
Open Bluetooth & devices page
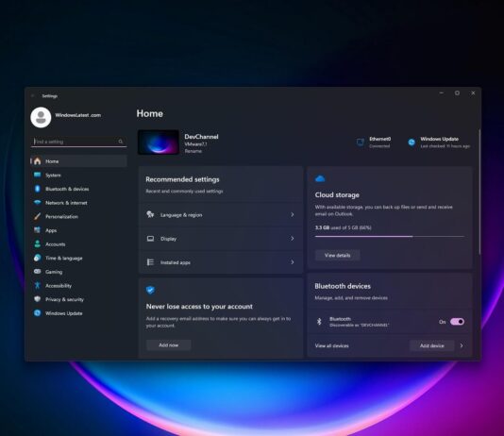(79, 189)
